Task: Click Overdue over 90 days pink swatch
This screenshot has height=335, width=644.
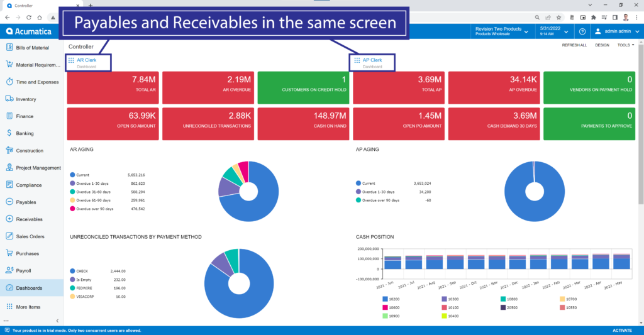Action: coord(72,209)
